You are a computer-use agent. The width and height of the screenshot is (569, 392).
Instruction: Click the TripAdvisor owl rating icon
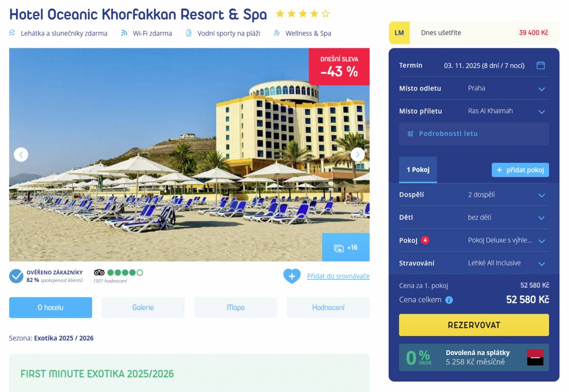point(99,273)
